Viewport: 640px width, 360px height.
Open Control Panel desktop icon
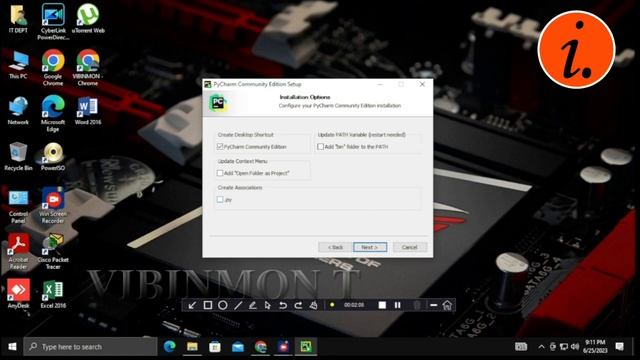18,206
